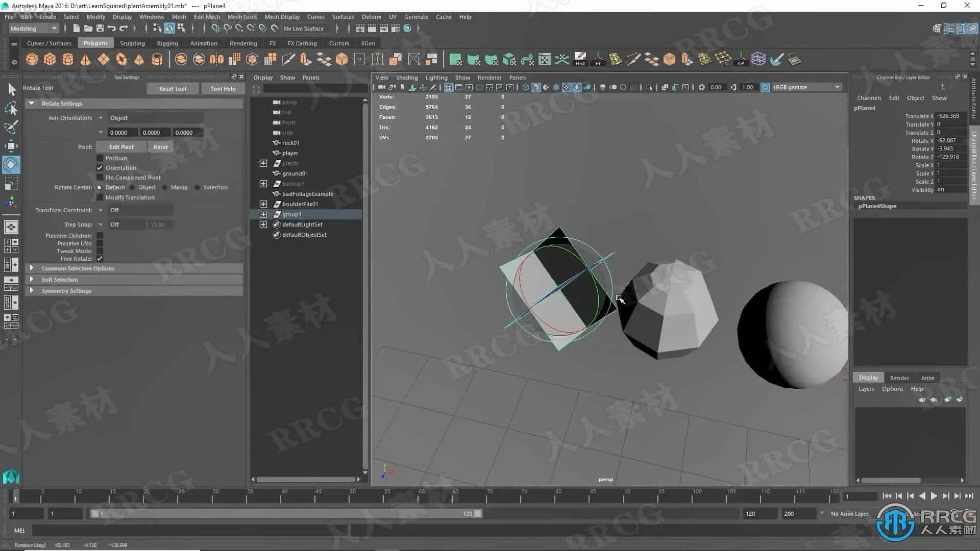Click the Paint Selection tool icon
Screen dimensions: 980x551
pos(11,127)
